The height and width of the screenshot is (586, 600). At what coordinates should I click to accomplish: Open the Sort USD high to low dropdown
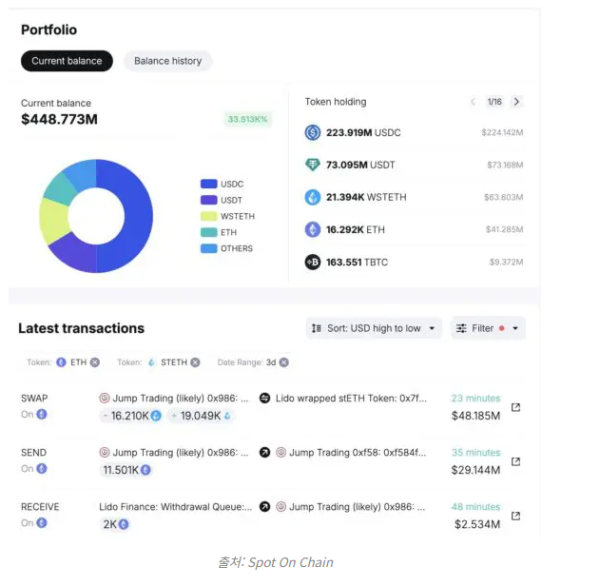373,328
